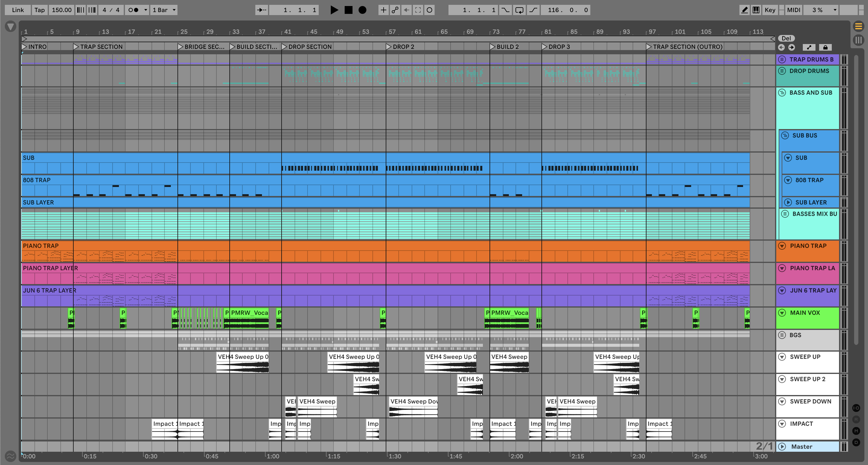The image size is (868, 465).
Task: Activate the Loop switch in transport
Action: coord(519,10)
